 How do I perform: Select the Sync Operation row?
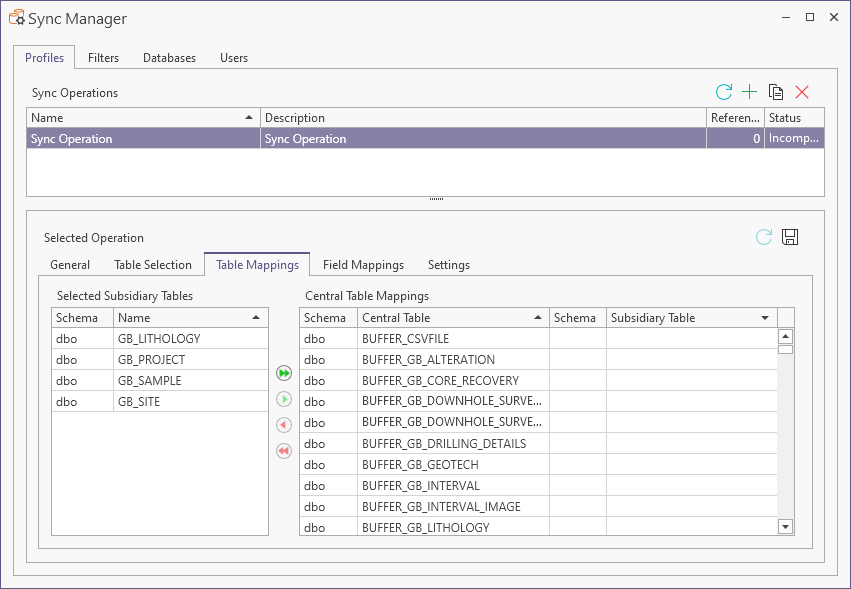(140, 139)
